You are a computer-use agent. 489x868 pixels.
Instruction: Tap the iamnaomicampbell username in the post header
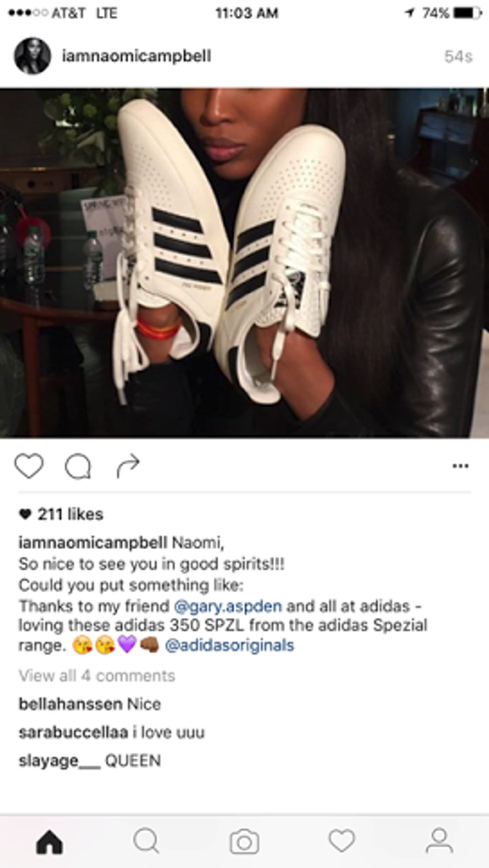tap(136, 56)
